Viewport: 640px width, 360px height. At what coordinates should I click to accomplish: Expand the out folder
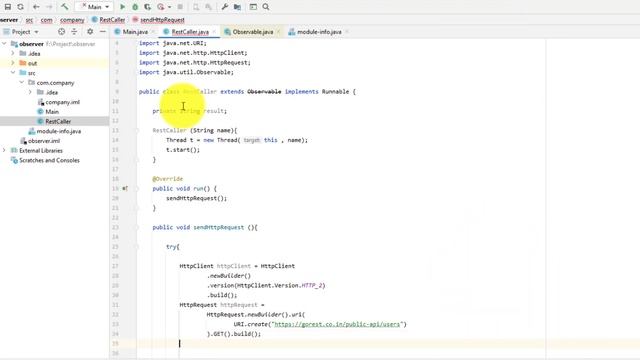pos(13,63)
